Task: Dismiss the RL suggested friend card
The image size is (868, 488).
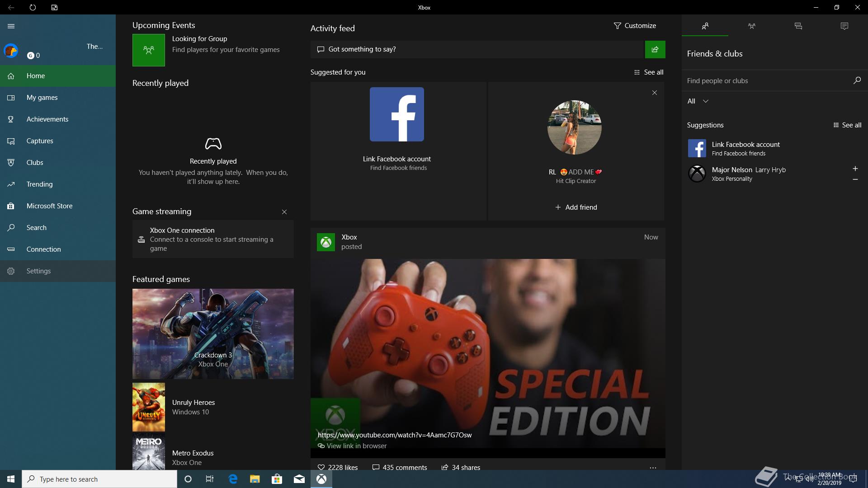Action: tap(655, 93)
